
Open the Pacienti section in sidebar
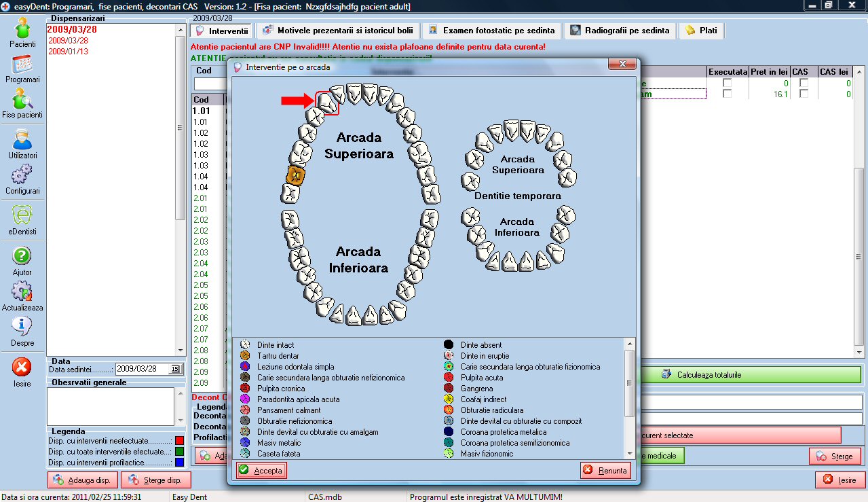[x=22, y=32]
